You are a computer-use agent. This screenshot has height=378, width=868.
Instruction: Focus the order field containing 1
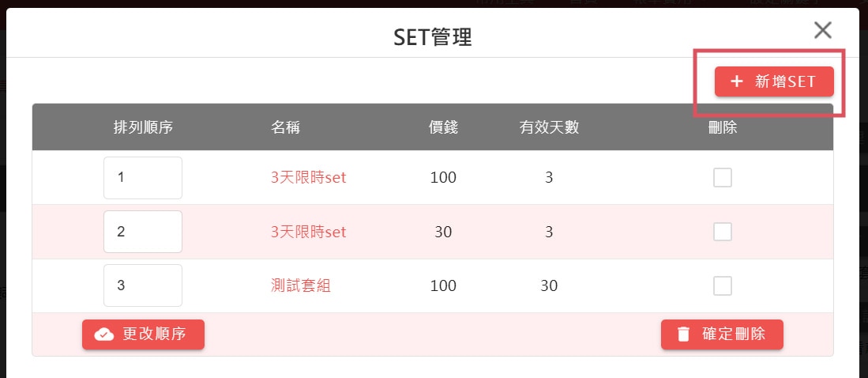(143, 178)
